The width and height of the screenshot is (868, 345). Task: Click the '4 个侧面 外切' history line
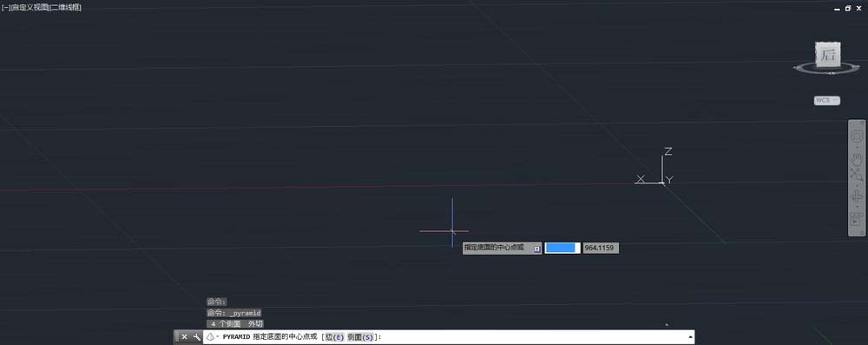(x=235, y=323)
